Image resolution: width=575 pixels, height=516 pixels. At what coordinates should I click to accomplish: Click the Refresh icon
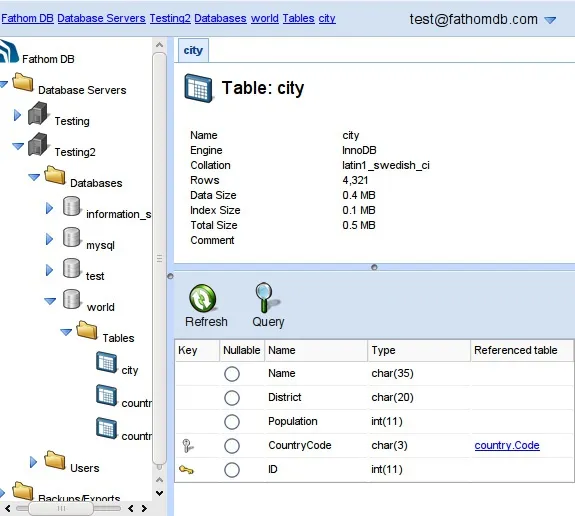pyautogui.click(x=202, y=298)
